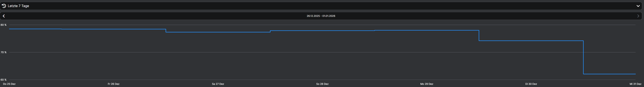644x87 pixels.
Task: Click the 80 % y-axis label
Action: tap(4, 25)
